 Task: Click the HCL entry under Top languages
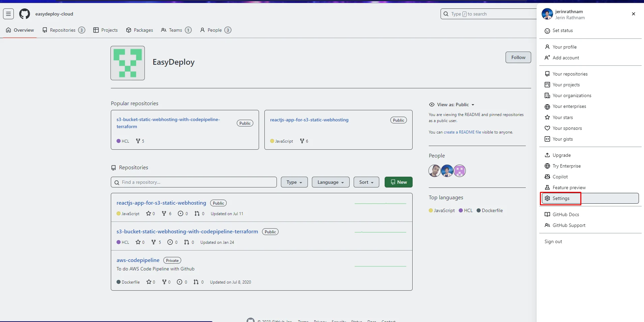[x=466, y=210]
